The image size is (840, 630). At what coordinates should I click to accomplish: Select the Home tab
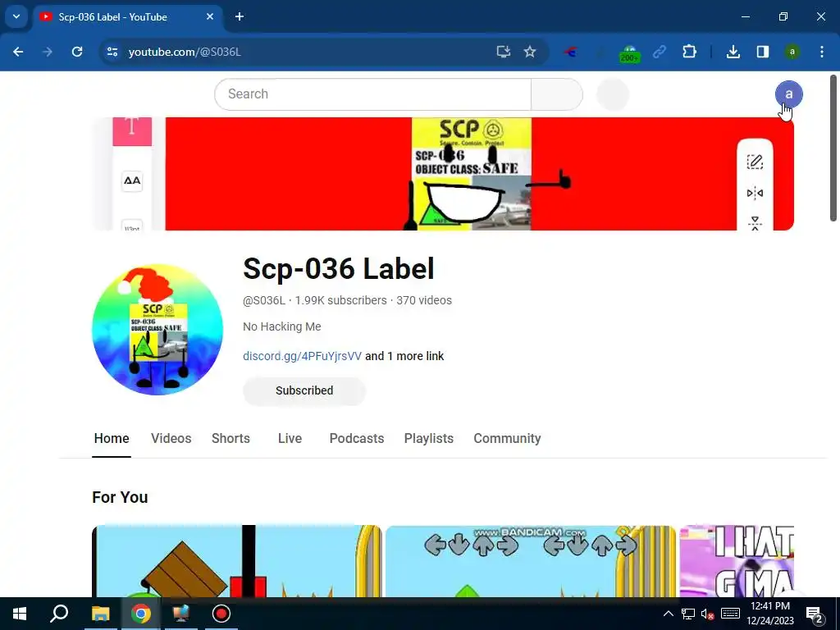(x=112, y=438)
